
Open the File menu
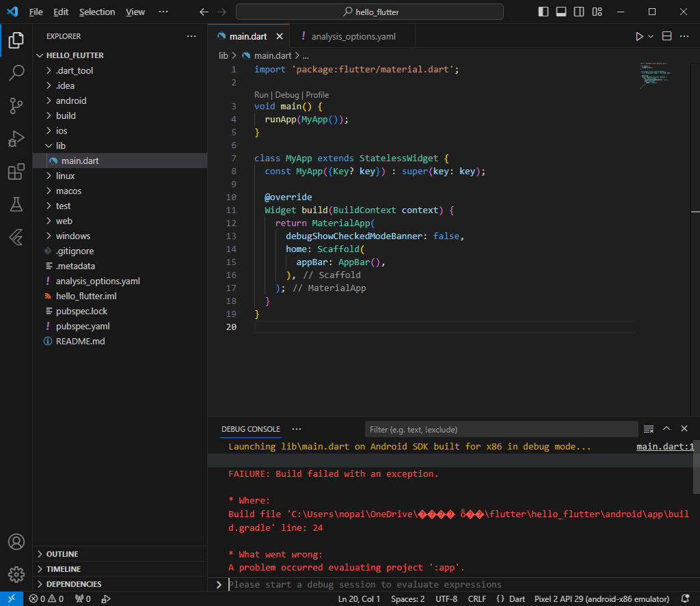tap(36, 12)
